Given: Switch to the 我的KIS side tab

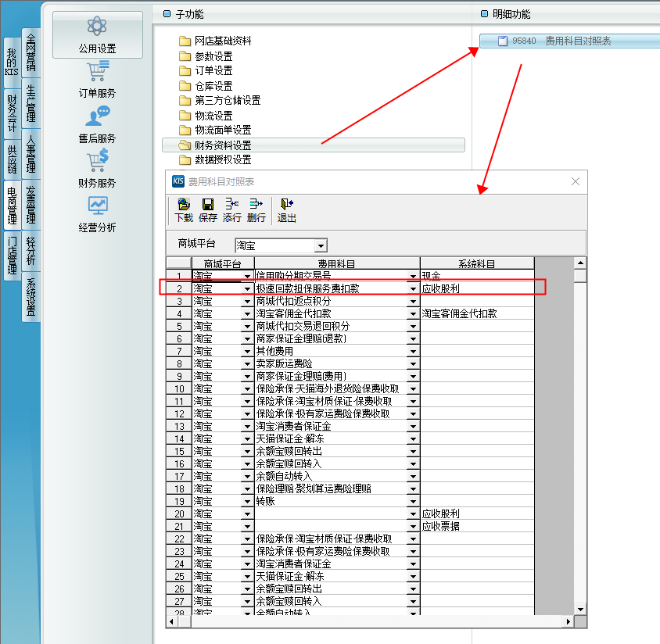Looking at the screenshot, I should (x=12, y=62).
